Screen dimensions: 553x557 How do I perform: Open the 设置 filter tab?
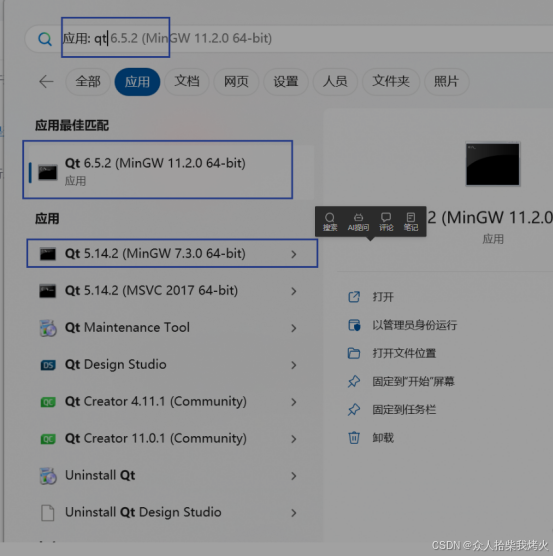click(x=286, y=82)
